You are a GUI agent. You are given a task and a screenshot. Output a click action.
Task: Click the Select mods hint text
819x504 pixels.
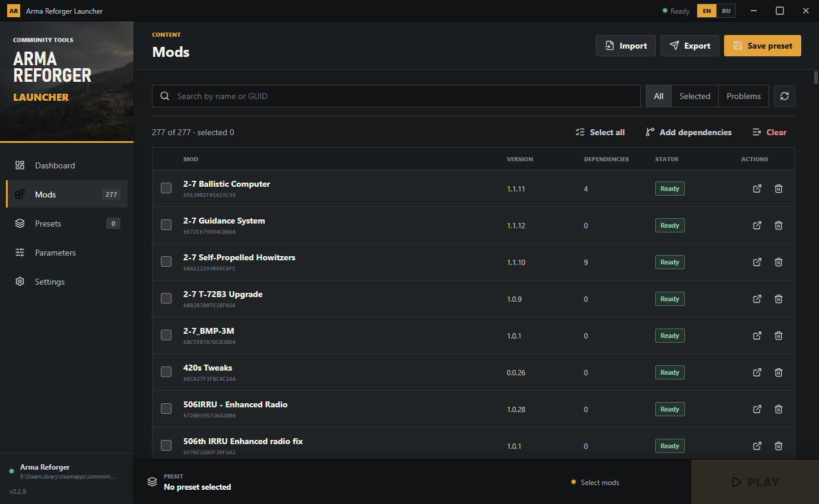pyautogui.click(x=600, y=482)
